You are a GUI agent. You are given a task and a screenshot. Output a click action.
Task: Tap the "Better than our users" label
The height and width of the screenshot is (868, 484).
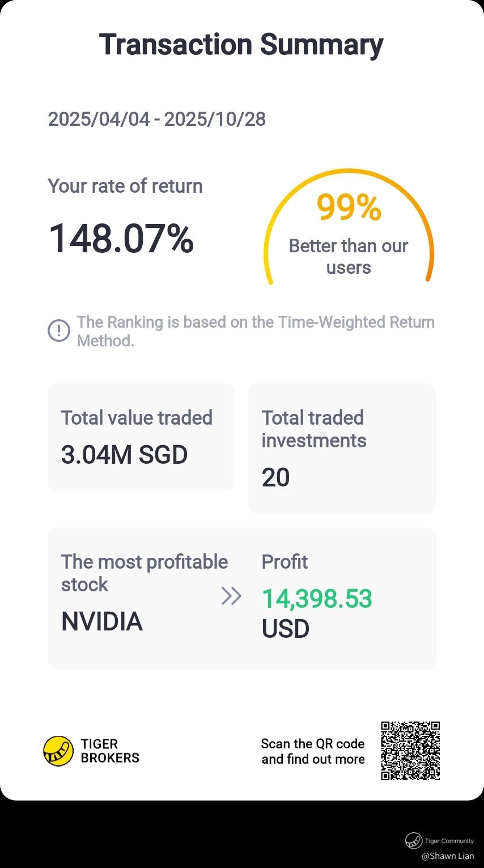coord(348,256)
